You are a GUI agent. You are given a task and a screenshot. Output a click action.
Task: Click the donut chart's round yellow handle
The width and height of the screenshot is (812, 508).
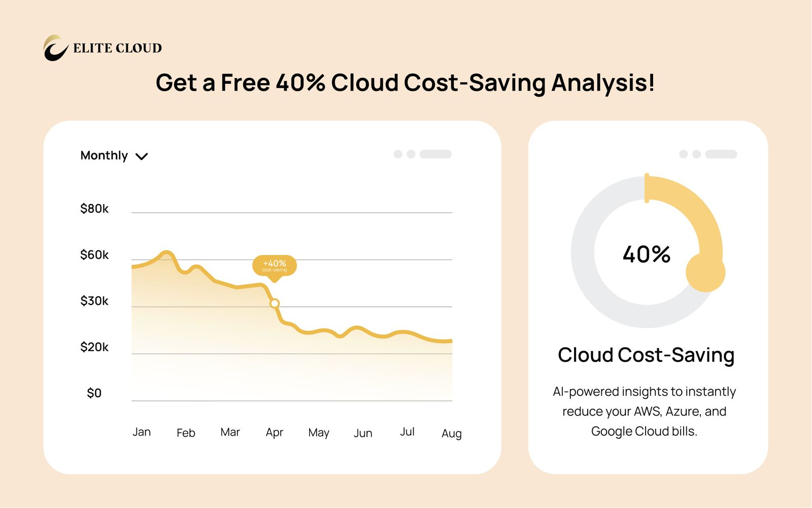point(705,272)
